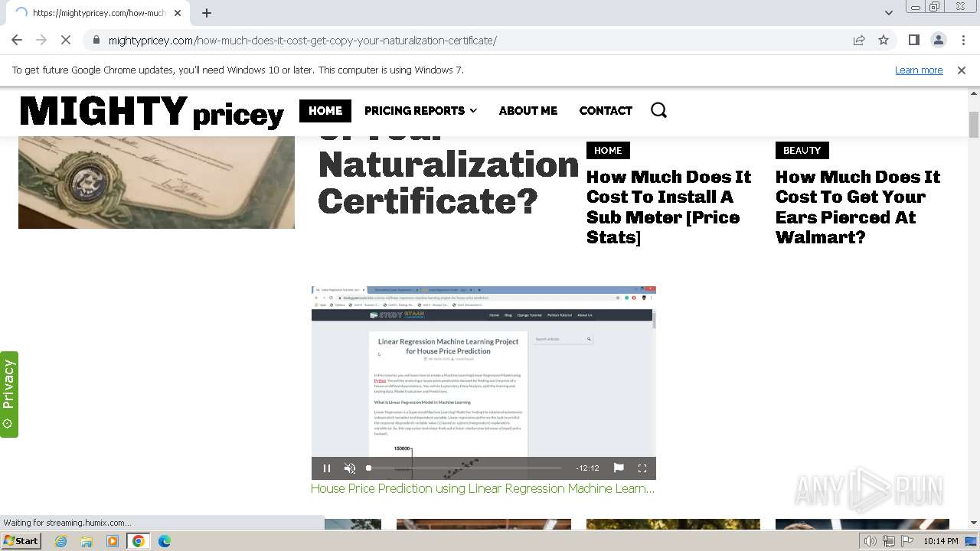
Task: Click the address bar URL
Action: [302, 41]
